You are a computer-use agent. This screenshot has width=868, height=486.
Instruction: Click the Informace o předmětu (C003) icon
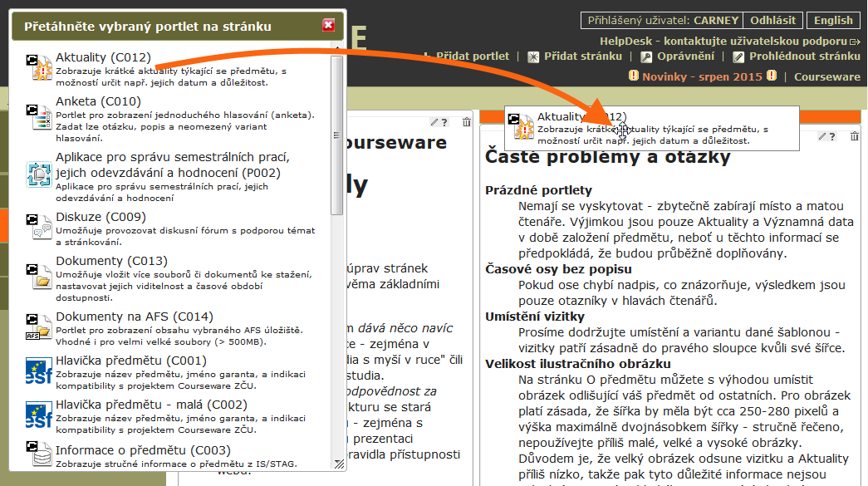[39, 454]
